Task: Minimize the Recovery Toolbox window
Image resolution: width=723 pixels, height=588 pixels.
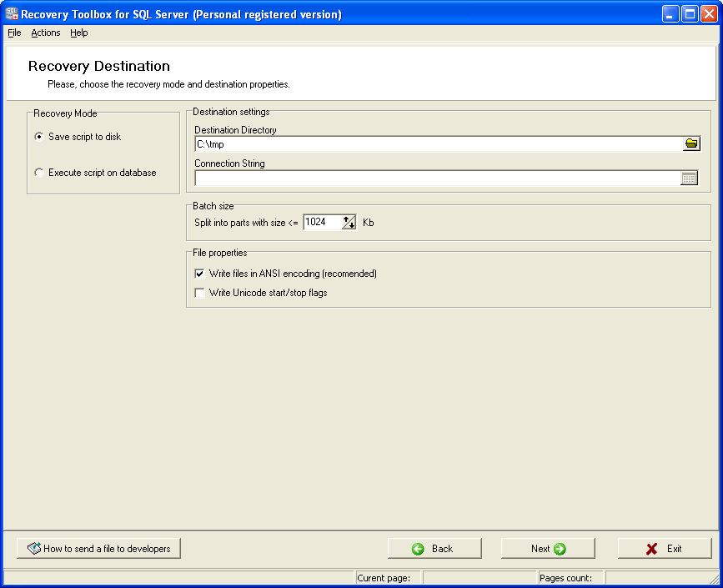Action: click(670, 14)
